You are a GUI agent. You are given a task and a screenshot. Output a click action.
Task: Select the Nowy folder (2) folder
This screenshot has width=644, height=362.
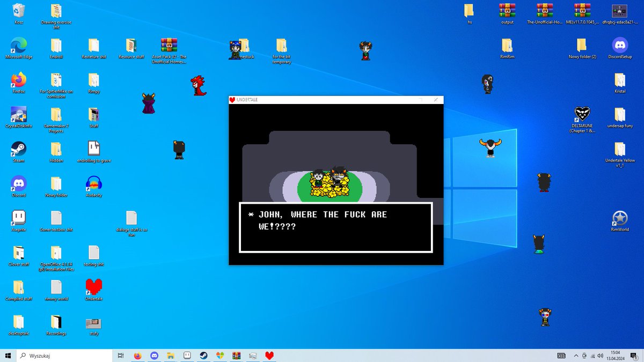coord(582,48)
